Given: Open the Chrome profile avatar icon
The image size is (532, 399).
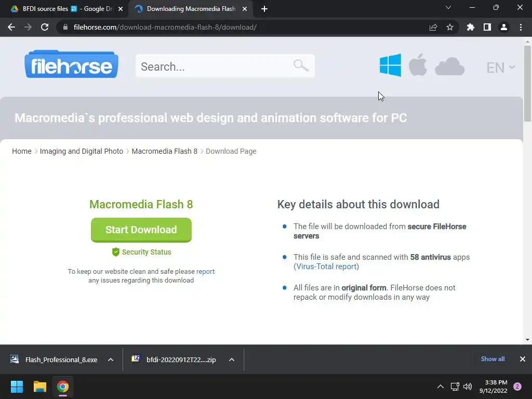Looking at the screenshot, I should pyautogui.click(x=504, y=27).
